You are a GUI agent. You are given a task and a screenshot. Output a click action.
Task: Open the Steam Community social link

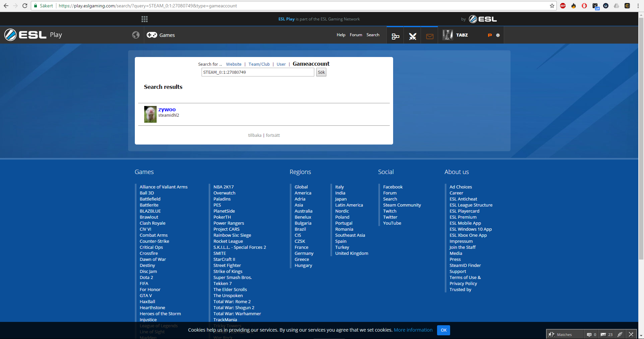(402, 205)
